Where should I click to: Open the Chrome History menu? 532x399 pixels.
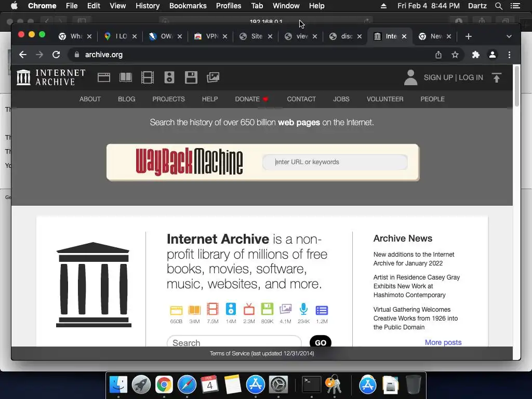(x=148, y=6)
